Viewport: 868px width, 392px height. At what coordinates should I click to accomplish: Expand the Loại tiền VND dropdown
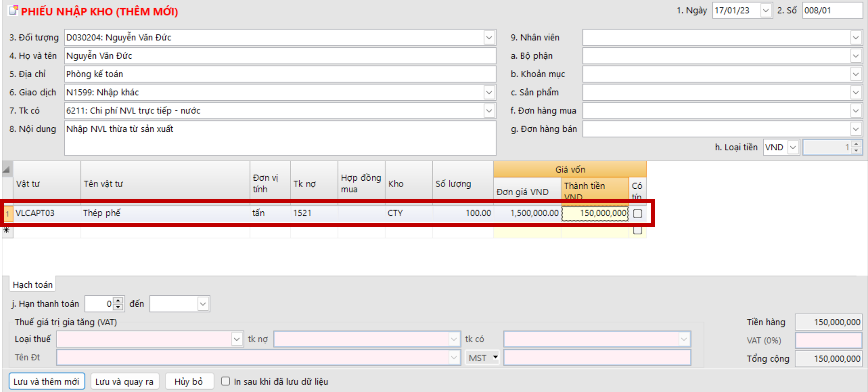[793, 147]
